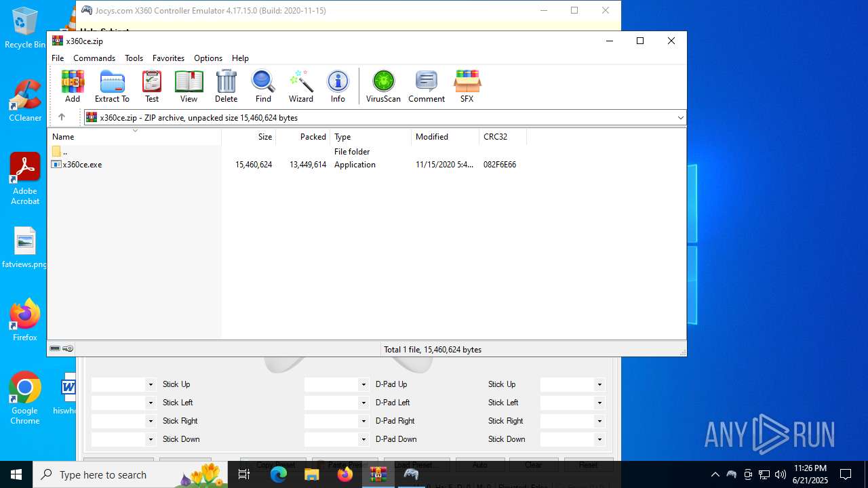This screenshot has height=488, width=868.
Task: Click the Delete trash icon
Action: (226, 86)
